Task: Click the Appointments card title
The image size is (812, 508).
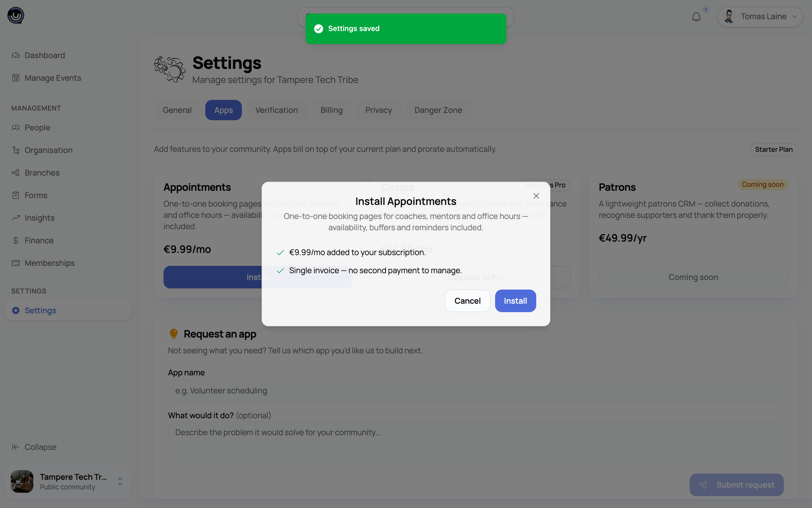Action: (197, 187)
